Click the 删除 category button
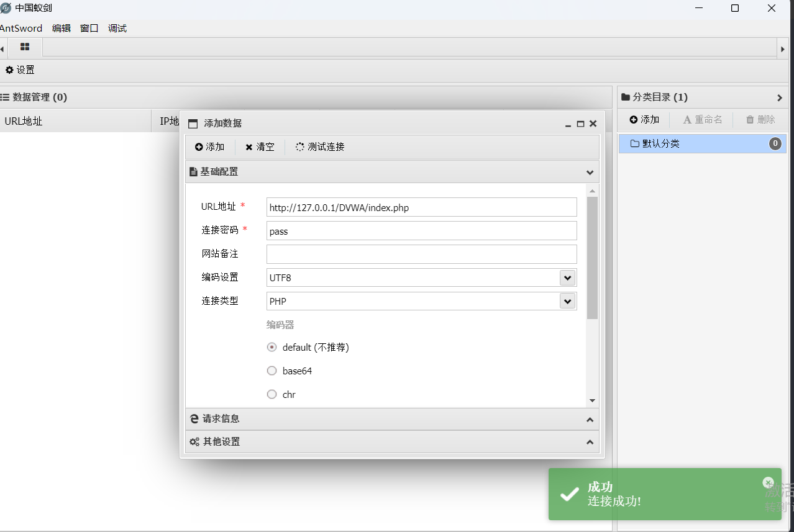This screenshot has width=794, height=532. coord(760,119)
